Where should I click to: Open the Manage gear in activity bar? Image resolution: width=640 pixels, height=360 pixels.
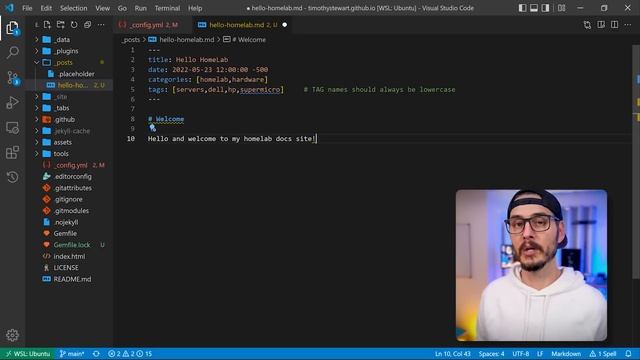click(x=12, y=335)
